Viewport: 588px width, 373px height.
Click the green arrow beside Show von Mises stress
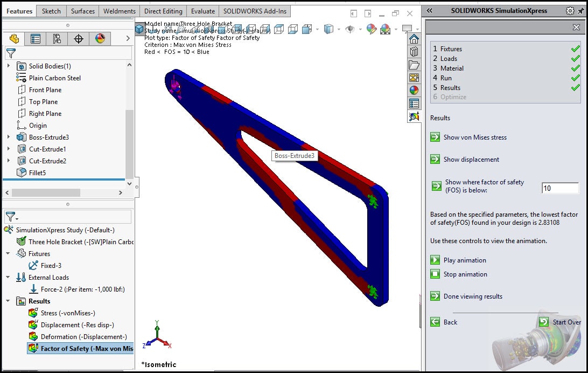point(435,137)
